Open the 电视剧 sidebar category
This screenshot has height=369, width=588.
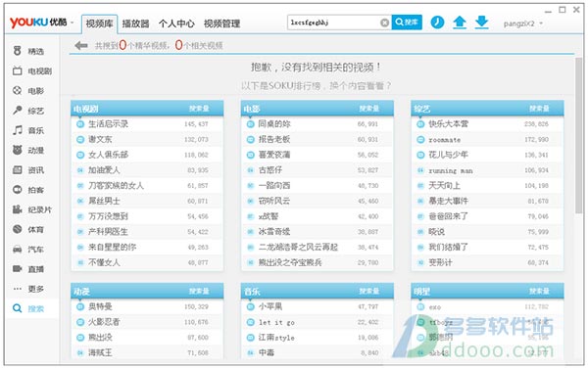coord(32,70)
